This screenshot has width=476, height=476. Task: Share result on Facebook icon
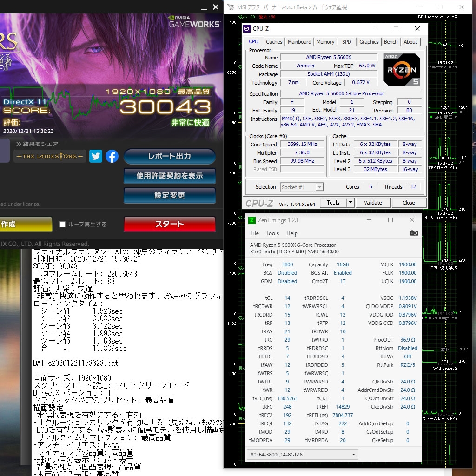(112, 156)
